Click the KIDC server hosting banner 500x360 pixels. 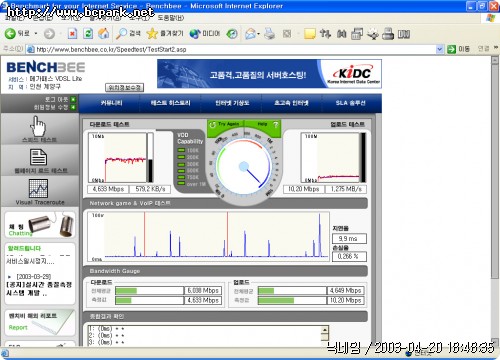pyautogui.click(x=269, y=74)
